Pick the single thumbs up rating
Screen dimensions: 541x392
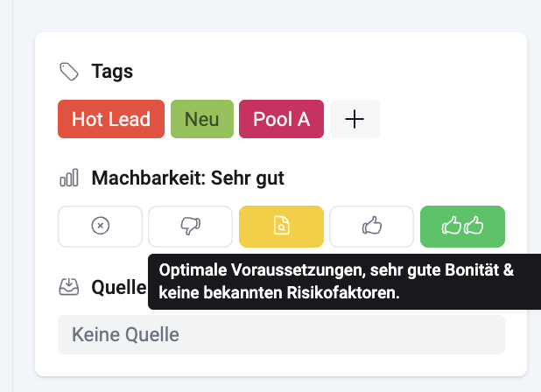371,227
